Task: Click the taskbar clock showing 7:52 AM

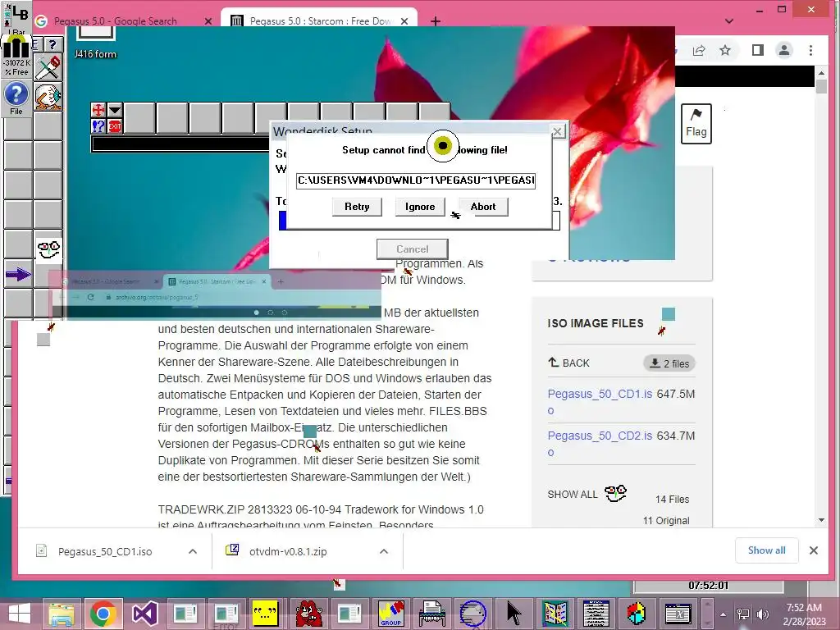Action: click(x=804, y=614)
